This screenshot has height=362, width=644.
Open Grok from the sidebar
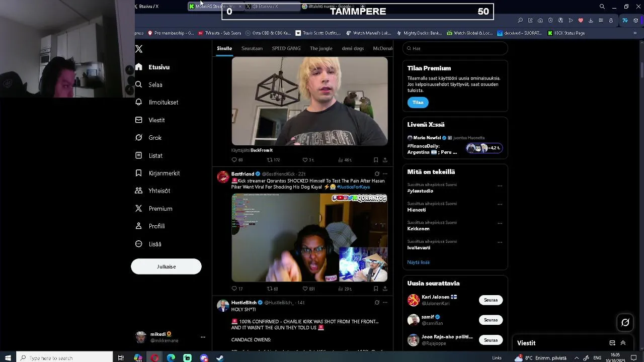pyautogui.click(x=148, y=138)
